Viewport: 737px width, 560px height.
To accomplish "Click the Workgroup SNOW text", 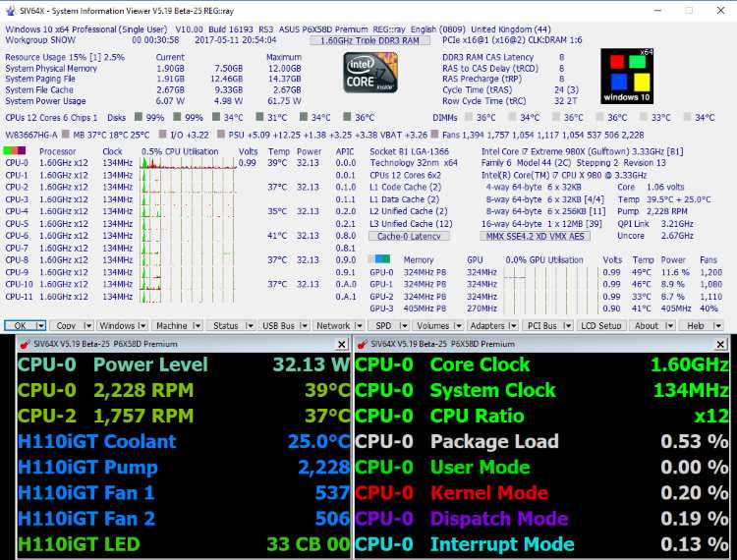I will (40, 40).
